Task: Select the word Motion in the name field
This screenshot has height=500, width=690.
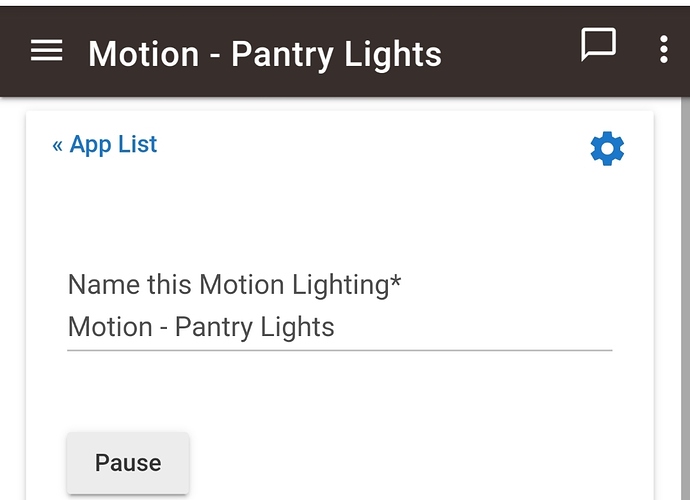Action: [x=110, y=327]
